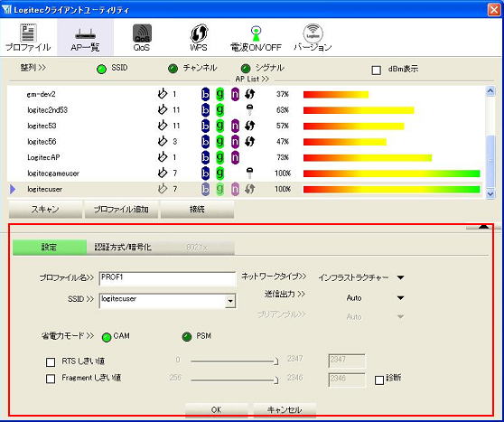Click the 802.11b icon in logitec53 row
The width and height of the screenshot is (504, 422).
tap(205, 126)
